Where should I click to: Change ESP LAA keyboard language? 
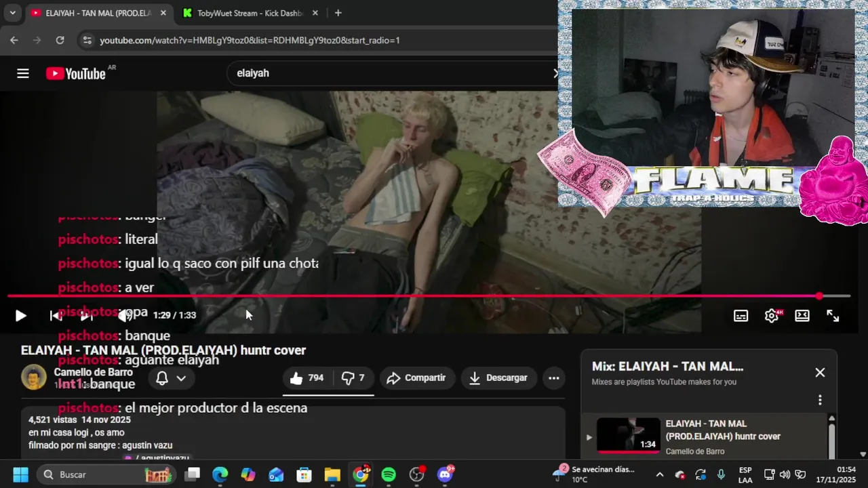click(x=745, y=474)
